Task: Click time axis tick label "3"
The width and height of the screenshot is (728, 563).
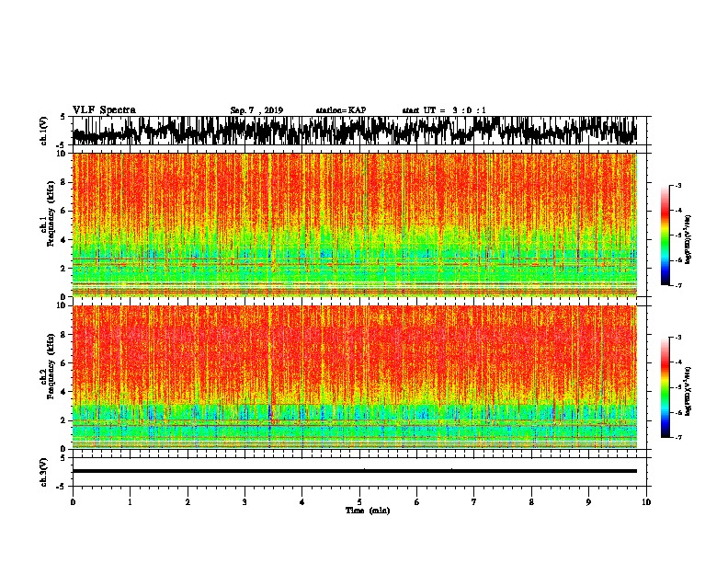Action: (x=245, y=502)
